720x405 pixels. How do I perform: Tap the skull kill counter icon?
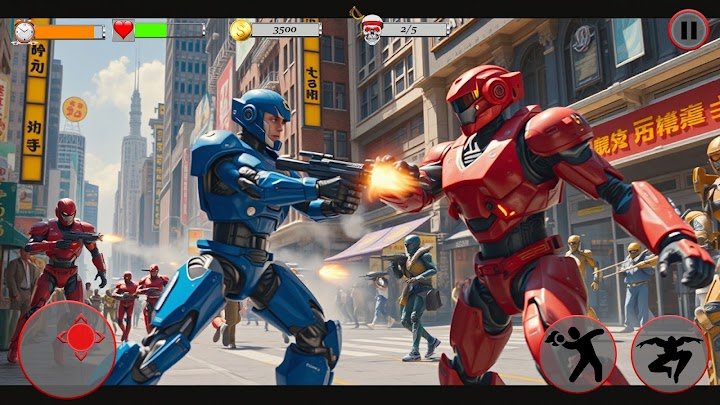pos(372,30)
